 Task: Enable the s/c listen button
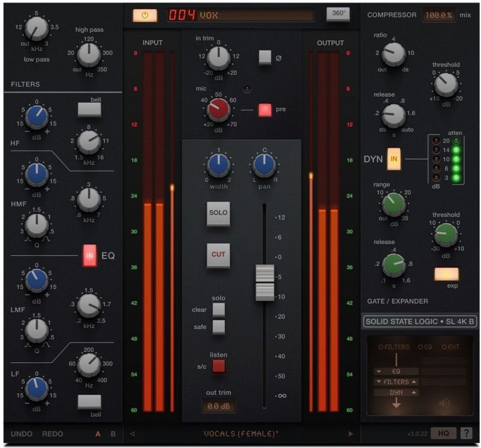pyautogui.click(x=219, y=366)
